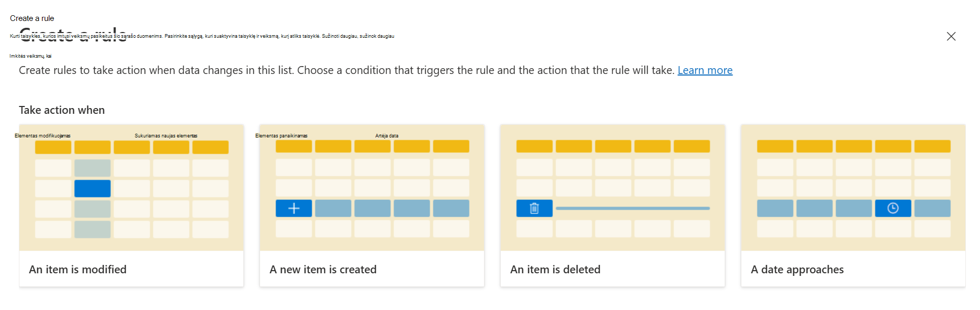Click the yellow header row of deleted item card

(x=613, y=146)
